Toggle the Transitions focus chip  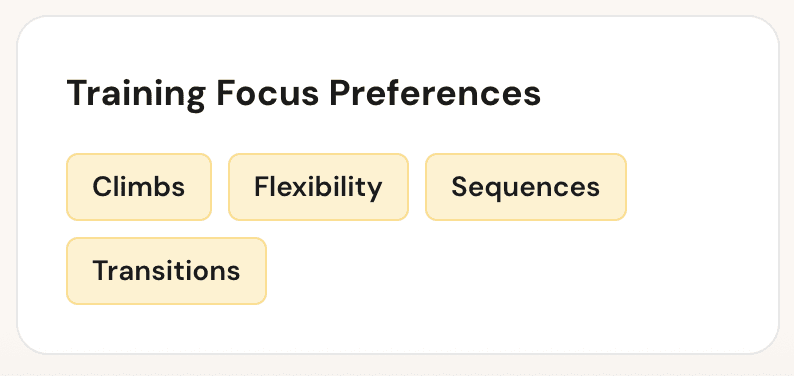coord(166,271)
